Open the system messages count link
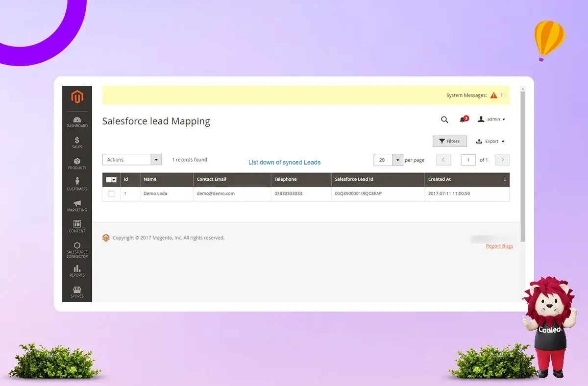Screen dimensions: 588x386 (x=501, y=95)
